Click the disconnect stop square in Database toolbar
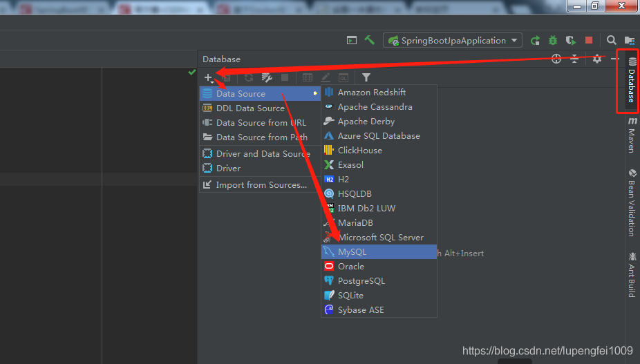The width and height of the screenshot is (640, 364). (285, 77)
